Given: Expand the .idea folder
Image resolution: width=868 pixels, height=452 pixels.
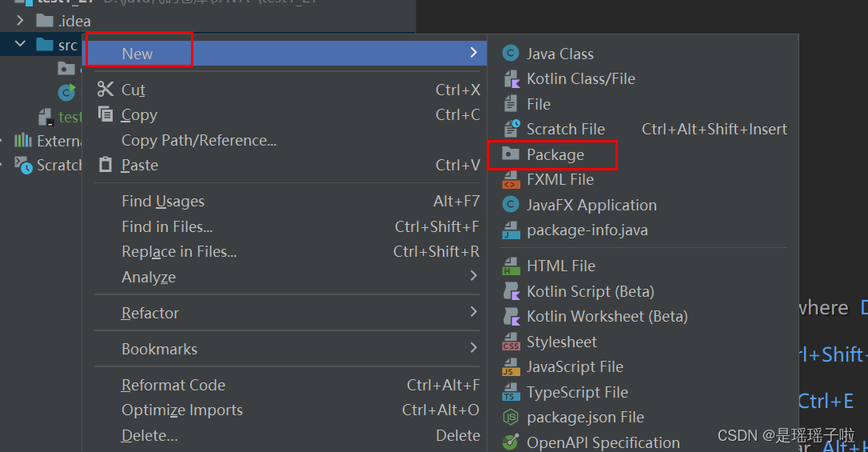Looking at the screenshot, I should [x=20, y=21].
